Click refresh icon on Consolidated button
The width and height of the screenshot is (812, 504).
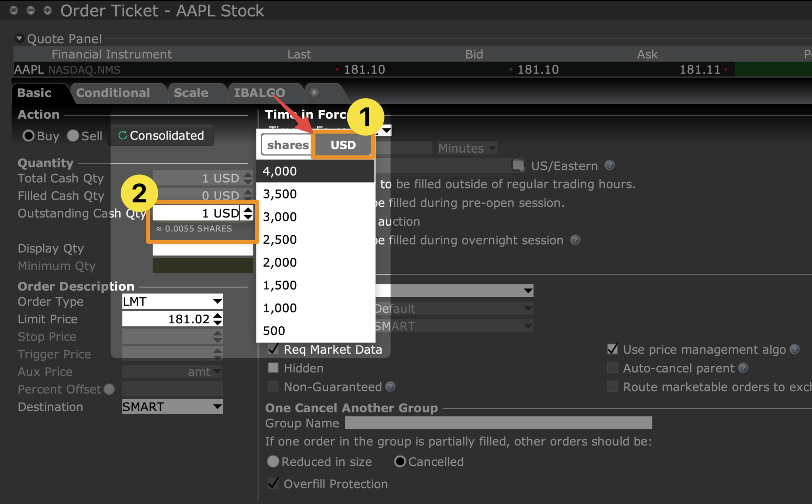[123, 136]
